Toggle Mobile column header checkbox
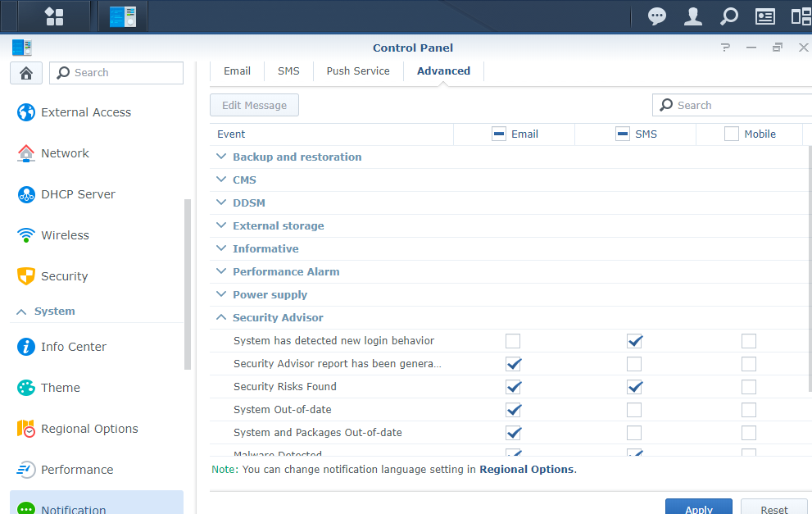Image resolution: width=812 pixels, height=514 pixels. [x=731, y=134]
